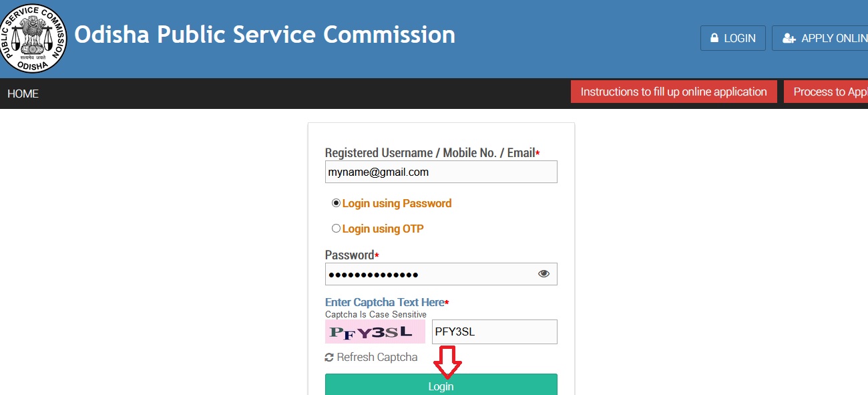This screenshot has height=395, width=868.
Task: Open Instructions to fill up online application
Action: [674, 92]
